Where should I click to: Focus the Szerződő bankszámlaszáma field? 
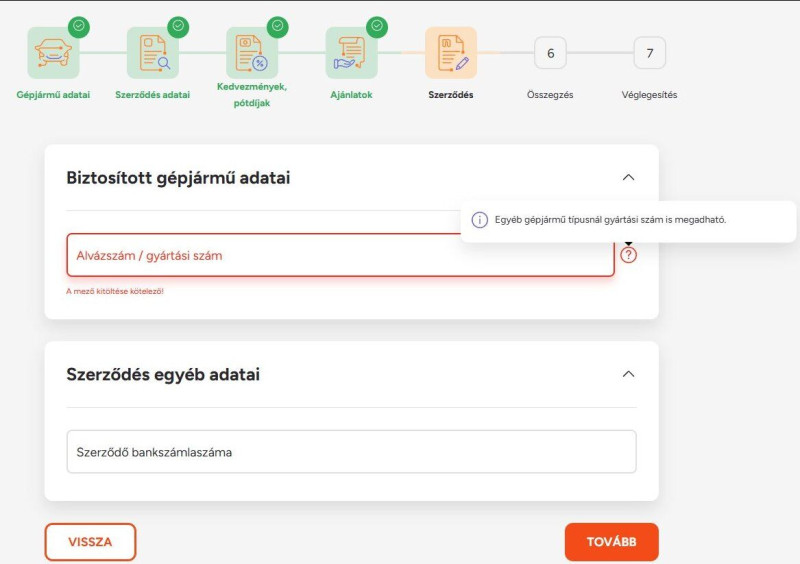pyautogui.click(x=352, y=452)
